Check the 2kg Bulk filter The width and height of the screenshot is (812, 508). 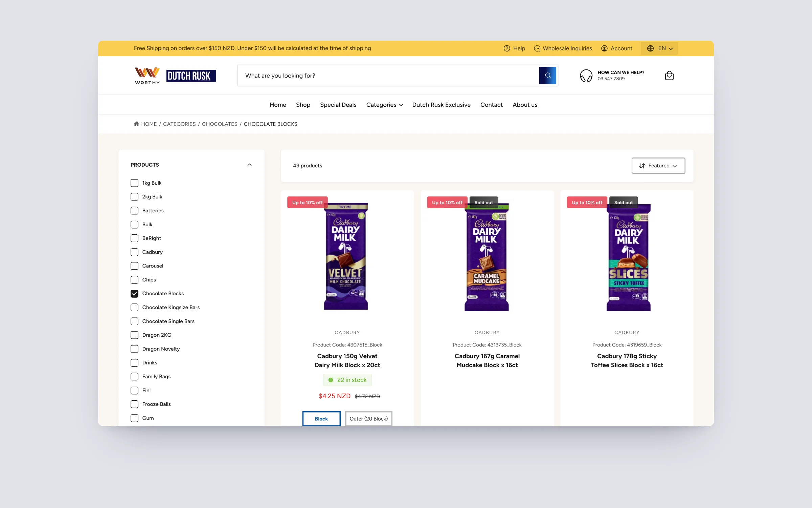[x=134, y=197]
